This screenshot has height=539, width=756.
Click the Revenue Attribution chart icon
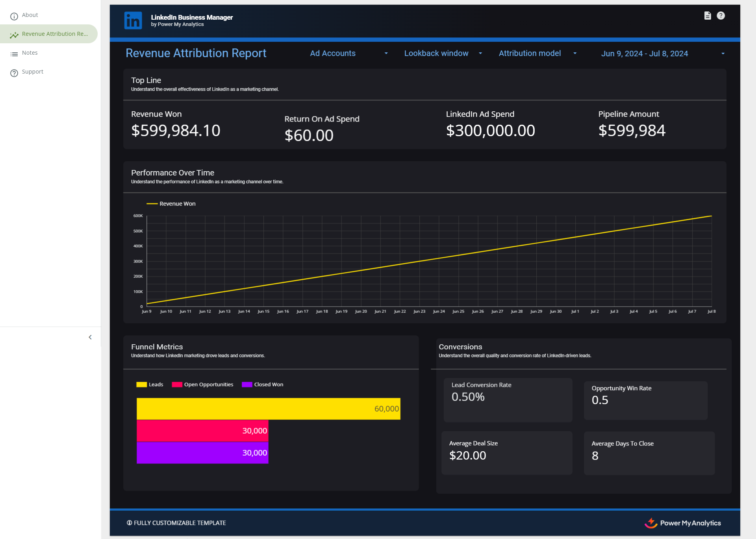14,35
